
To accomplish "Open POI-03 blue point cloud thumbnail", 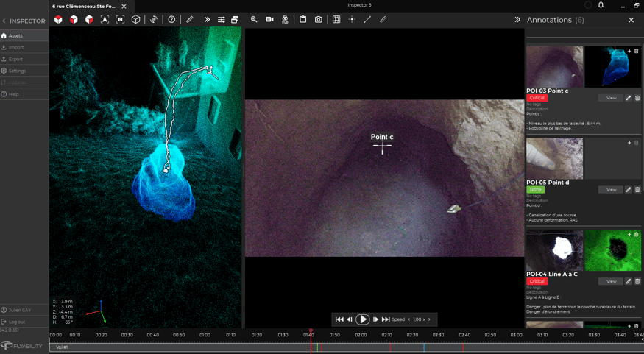I will click(612, 66).
